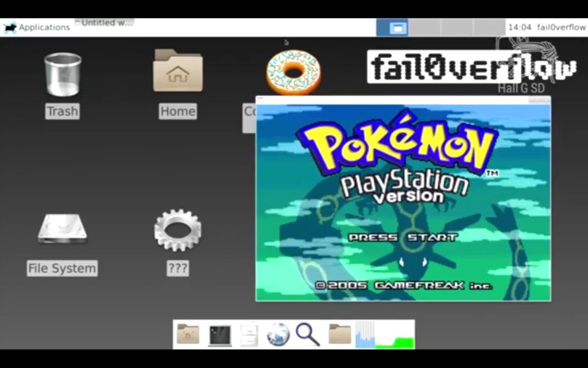Open the magnifier application finder
This screenshot has width=588, height=368.
(x=308, y=334)
